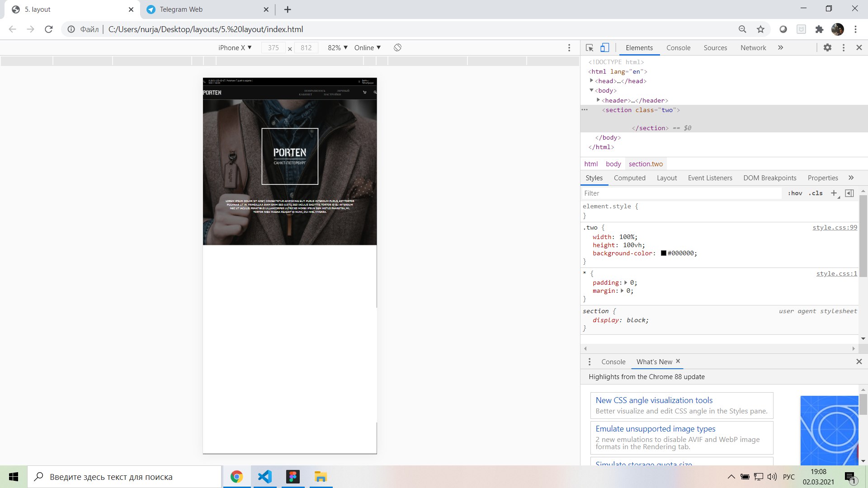868x488 pixels.
Task: Click the inspect element picker icon
Action: pos(590,47)
